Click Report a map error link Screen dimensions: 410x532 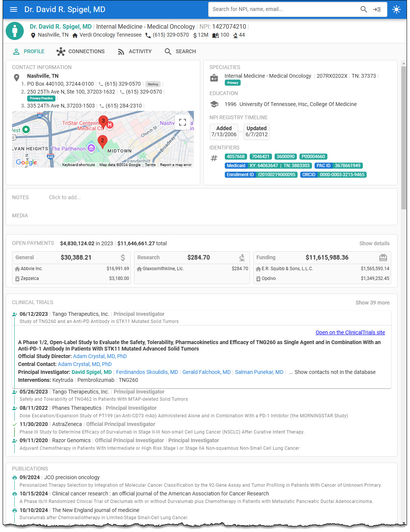click(176, 165)
